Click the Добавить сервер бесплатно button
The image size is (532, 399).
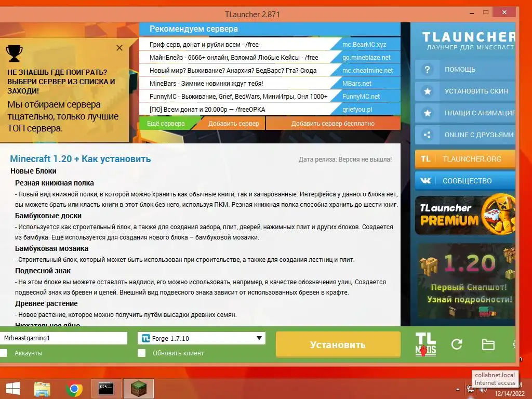(333, 124)
